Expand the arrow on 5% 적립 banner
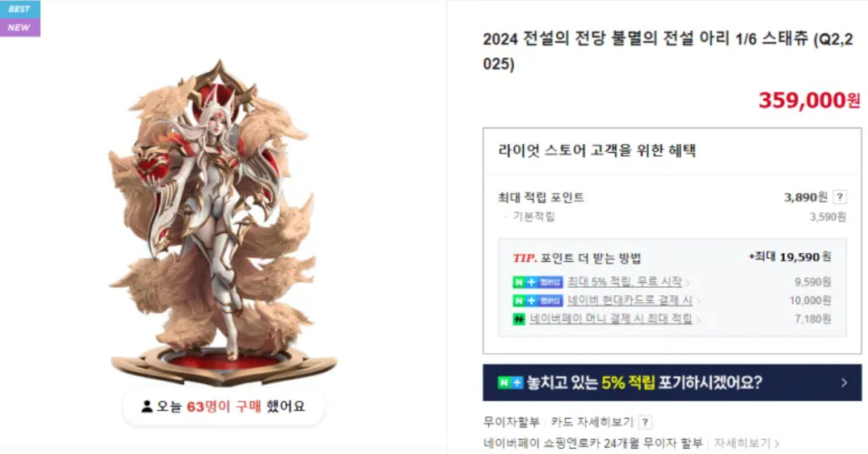868x454 pixels. click(x=844, y=382)
